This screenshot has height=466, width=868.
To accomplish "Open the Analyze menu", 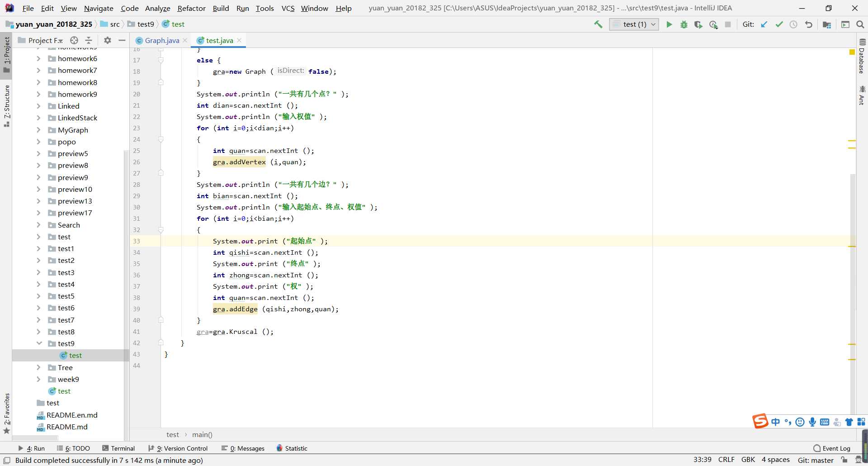I will click(157, 8).
